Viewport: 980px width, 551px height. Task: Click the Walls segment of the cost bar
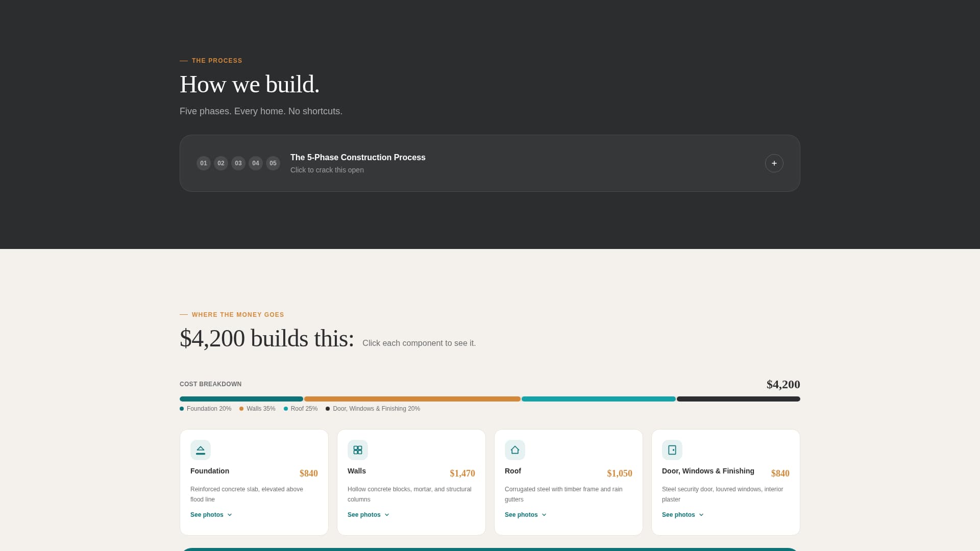click(412, 399)
